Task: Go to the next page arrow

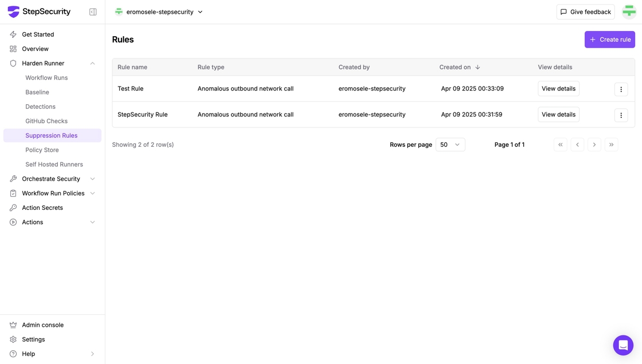Action: coord(594,144)
